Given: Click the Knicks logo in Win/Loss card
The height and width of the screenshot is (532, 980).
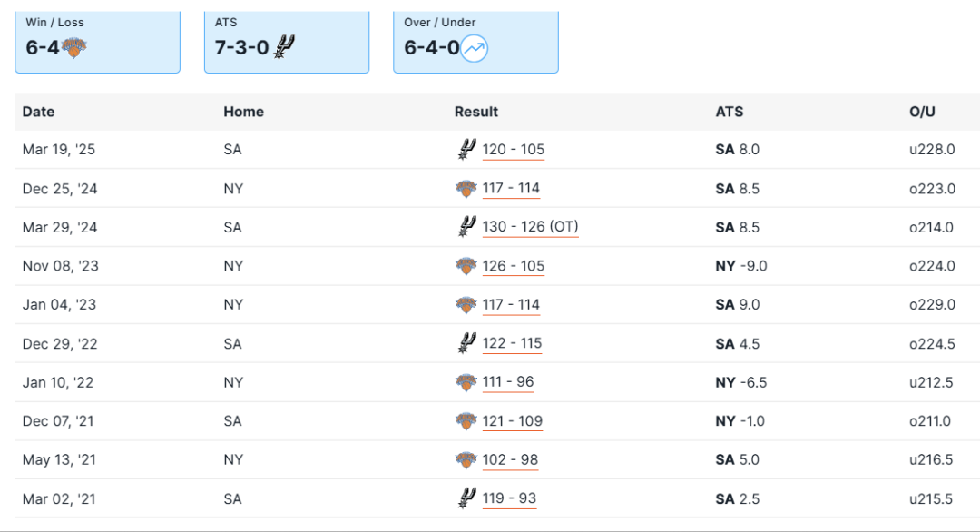Looking at the screenshot, I should click(74, 48).
